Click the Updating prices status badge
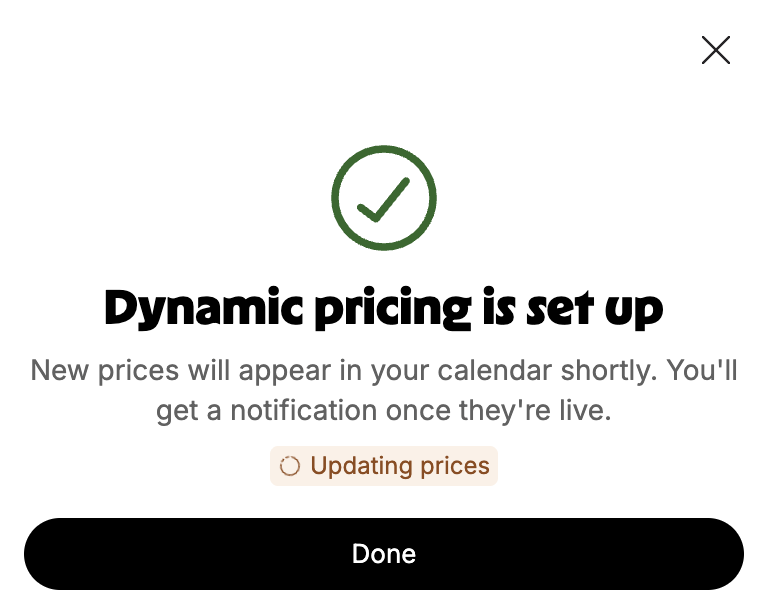 [384, 466]
